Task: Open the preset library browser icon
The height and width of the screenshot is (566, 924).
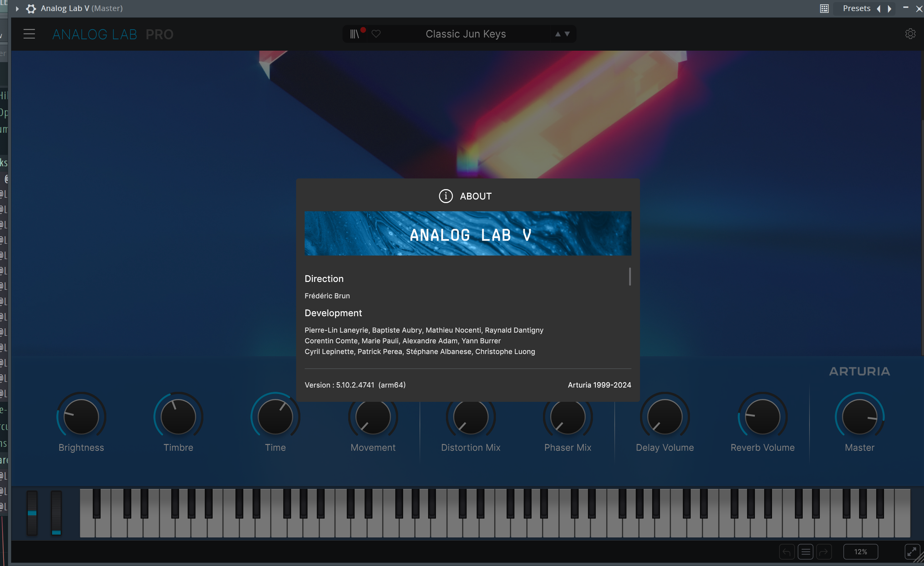Action: (355, 34)
